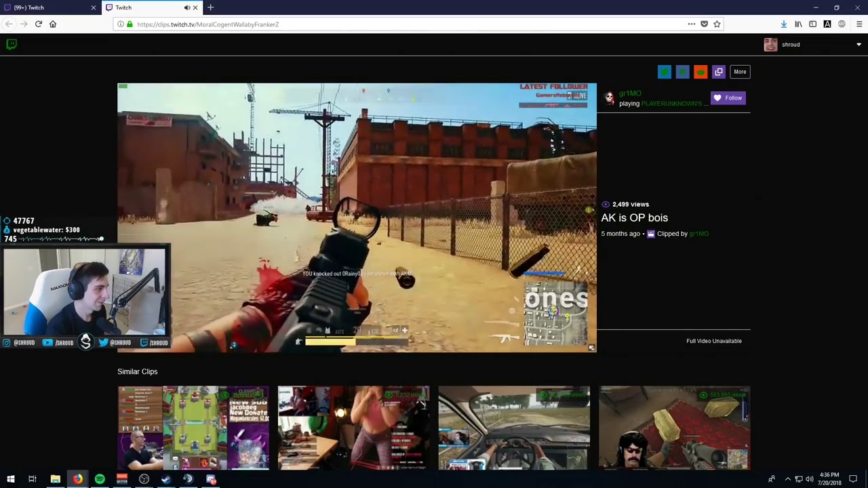
Task: Open the car driving similar clip thumbnail
Action: click(514, 428)
